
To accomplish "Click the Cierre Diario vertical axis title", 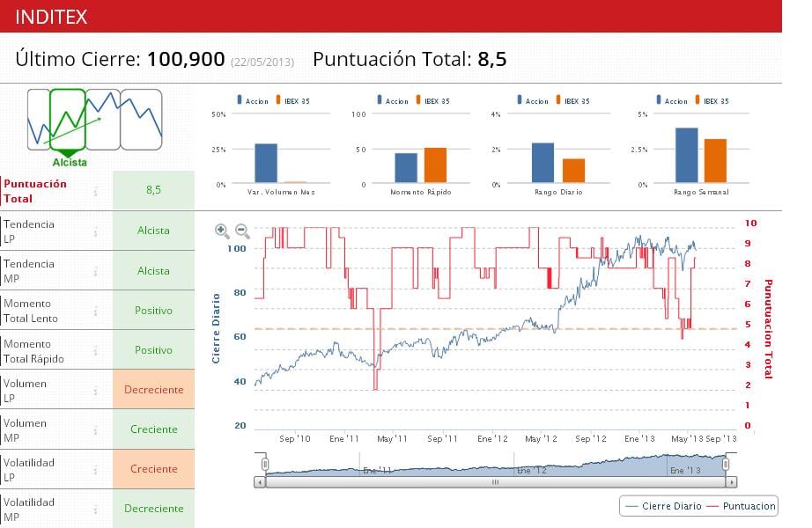I will point(216,328).
